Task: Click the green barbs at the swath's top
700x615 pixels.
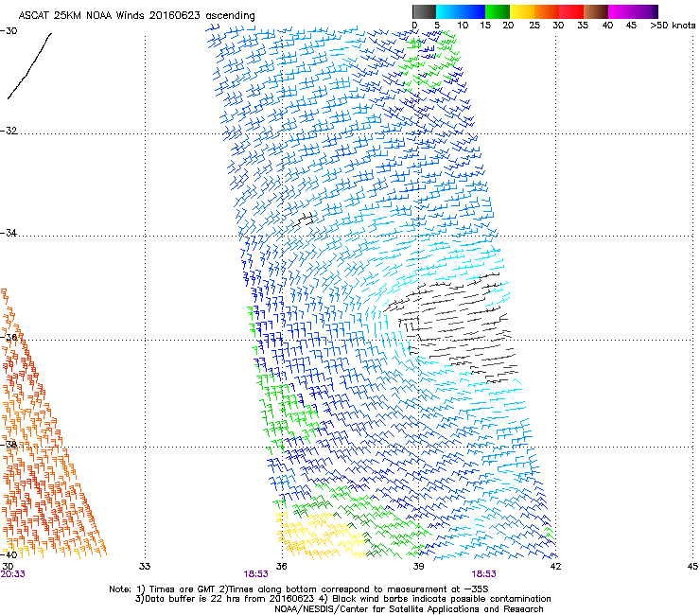Action: 430,61
